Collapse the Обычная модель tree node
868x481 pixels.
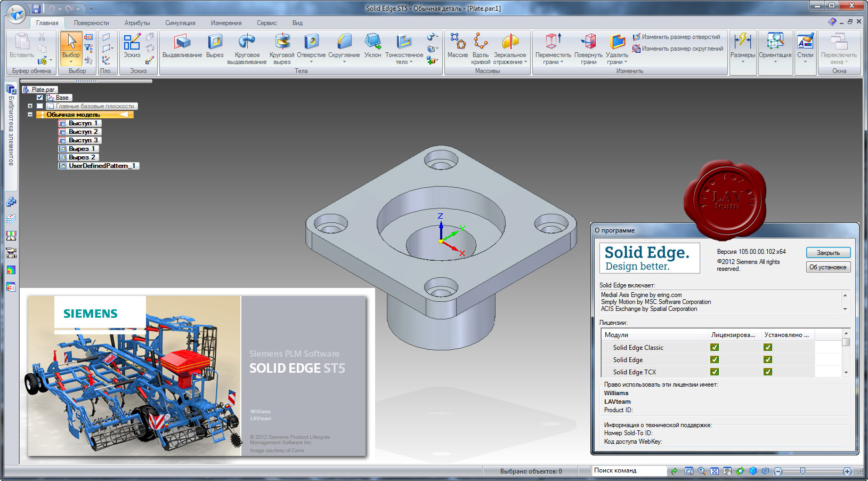[30, 115]
